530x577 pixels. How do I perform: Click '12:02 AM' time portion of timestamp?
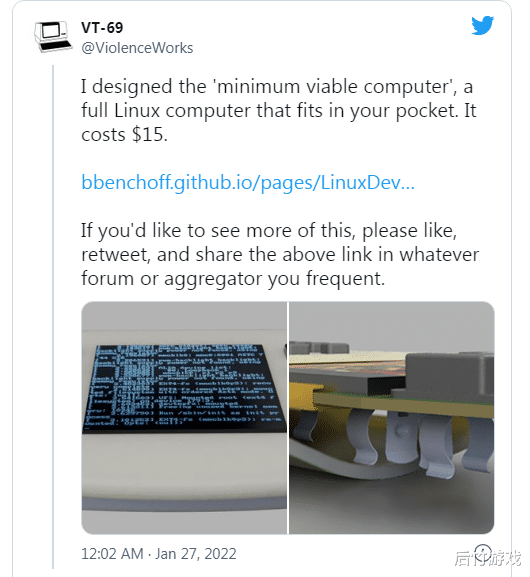112,554
